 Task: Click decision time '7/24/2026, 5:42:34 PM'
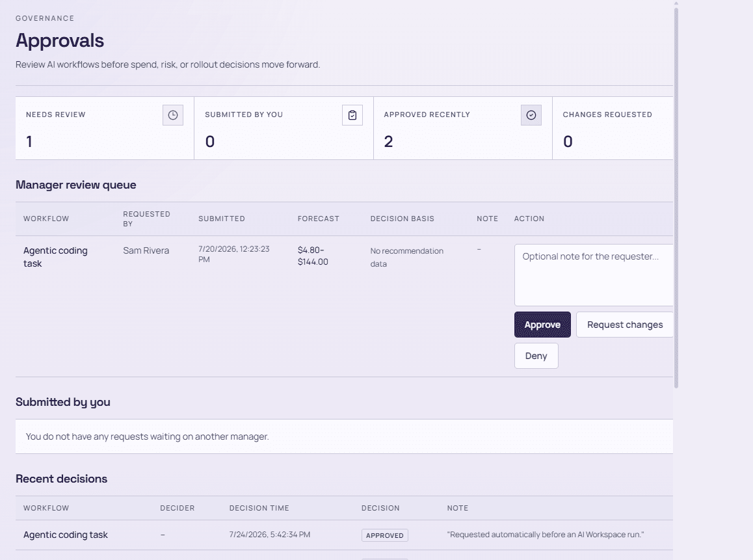(270, 535)
